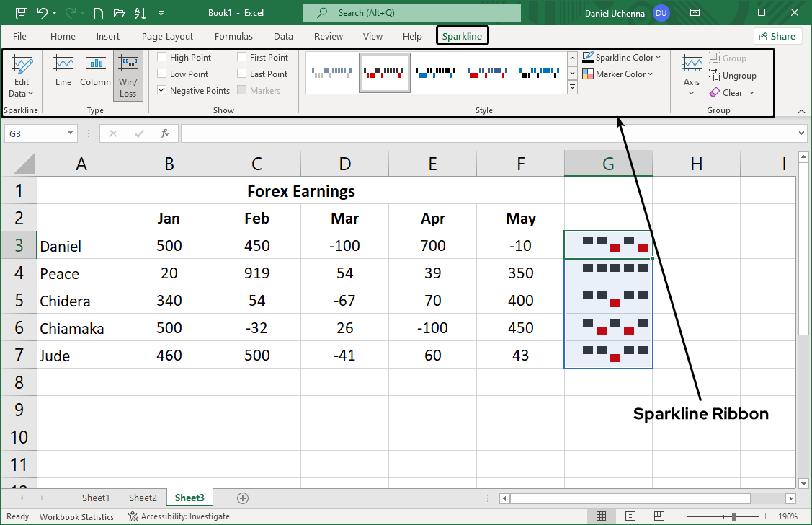The width and height of the screenshot is (812, 525).
Task: Click the Sort icon in Quick Access Toolbar
Action: 139,12
